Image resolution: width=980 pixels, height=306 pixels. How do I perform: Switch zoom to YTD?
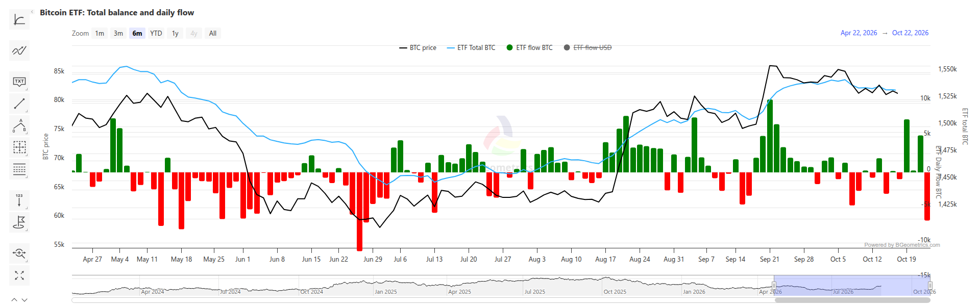(156, 33)
